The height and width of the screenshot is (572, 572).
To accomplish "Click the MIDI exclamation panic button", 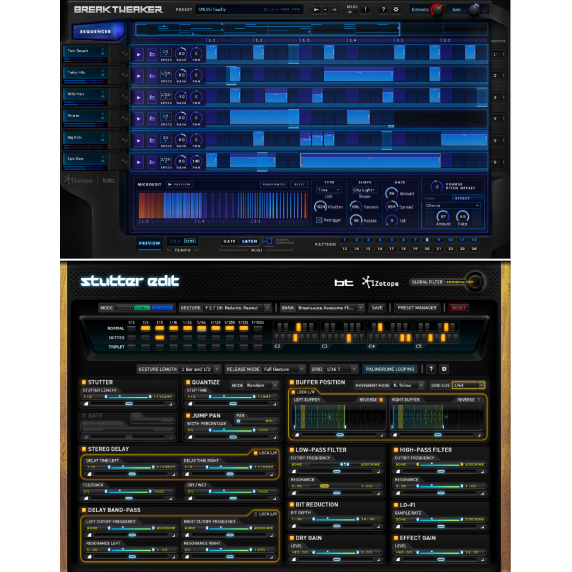I will [365, 9].
